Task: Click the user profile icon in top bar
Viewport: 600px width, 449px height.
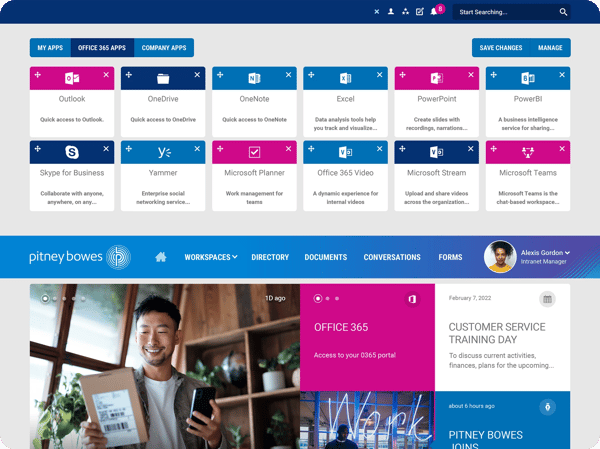Action: [391, 12]
